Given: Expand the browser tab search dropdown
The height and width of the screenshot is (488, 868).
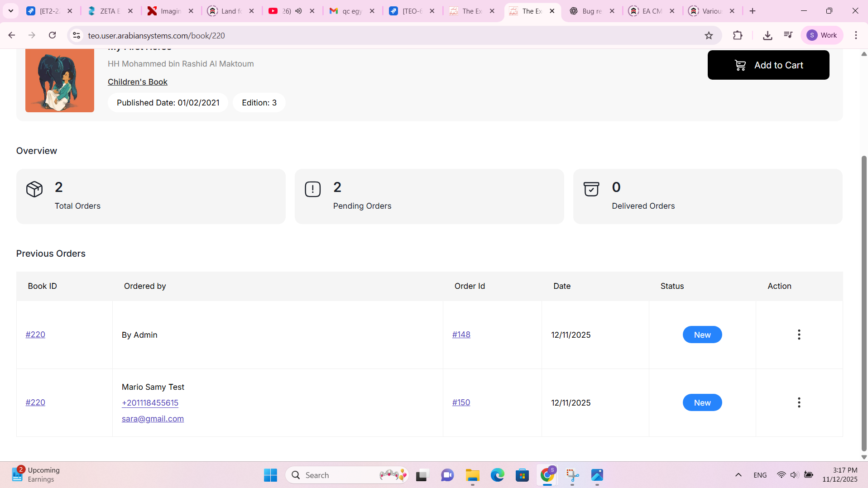Looking at the screenshot, I should (10, 11).
